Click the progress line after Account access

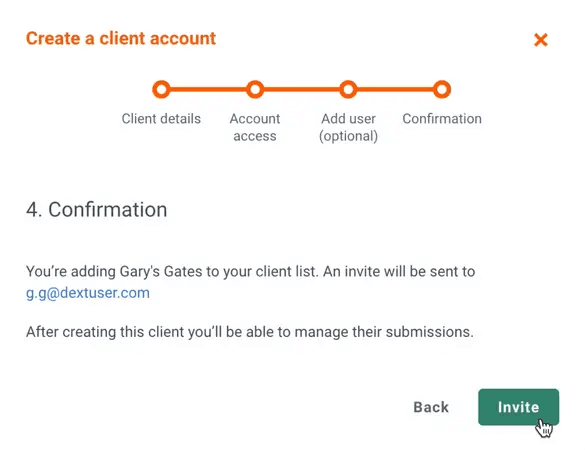click(x=301, y=90)
